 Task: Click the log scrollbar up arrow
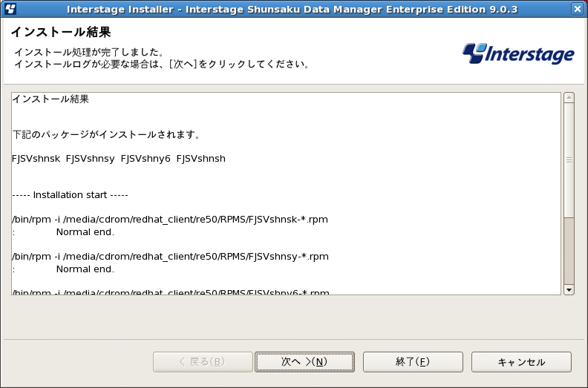click(569, 98)
